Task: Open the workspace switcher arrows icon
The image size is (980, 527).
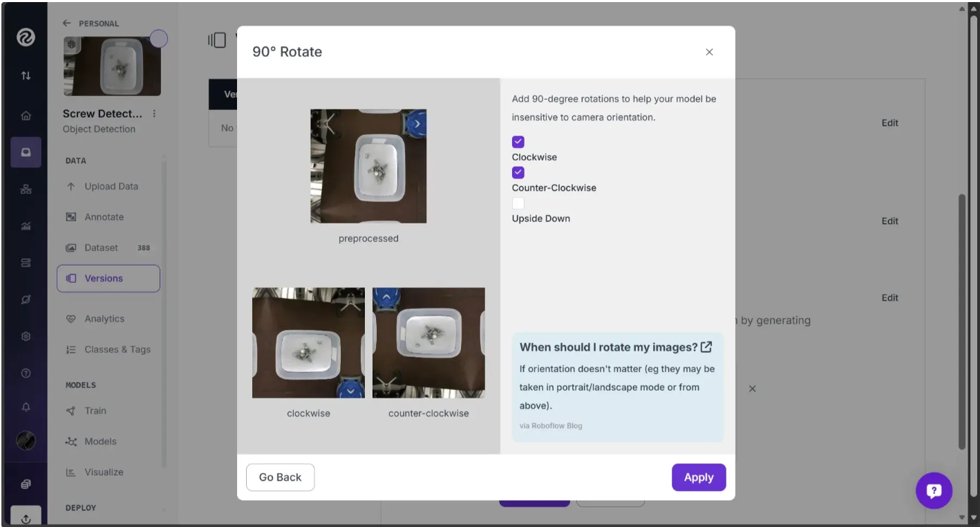Action: point(26,75)
